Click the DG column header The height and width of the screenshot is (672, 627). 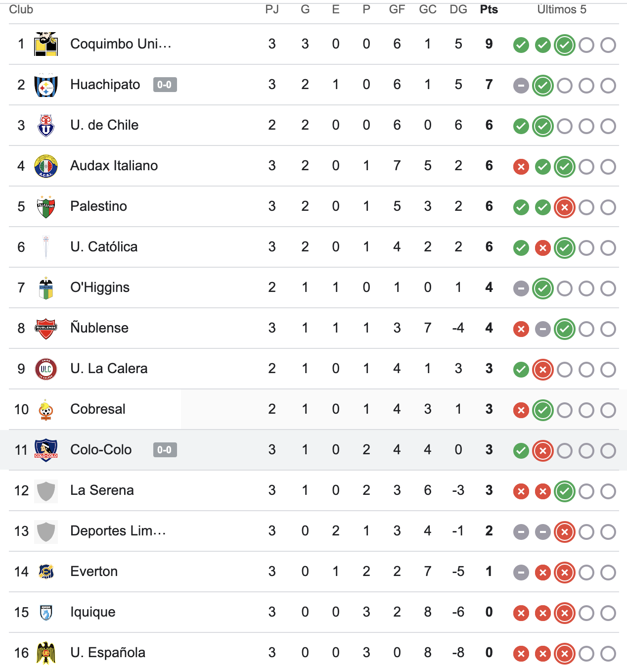coord(459,9)
